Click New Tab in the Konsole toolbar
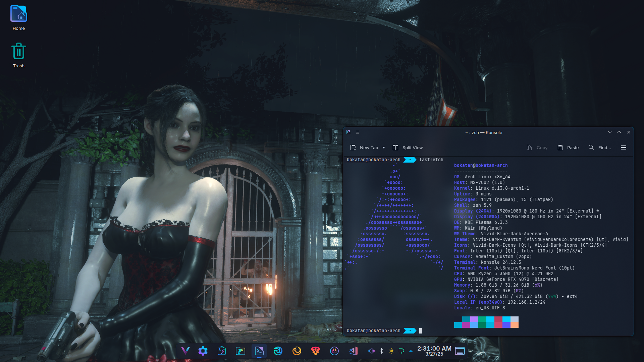 364,147
